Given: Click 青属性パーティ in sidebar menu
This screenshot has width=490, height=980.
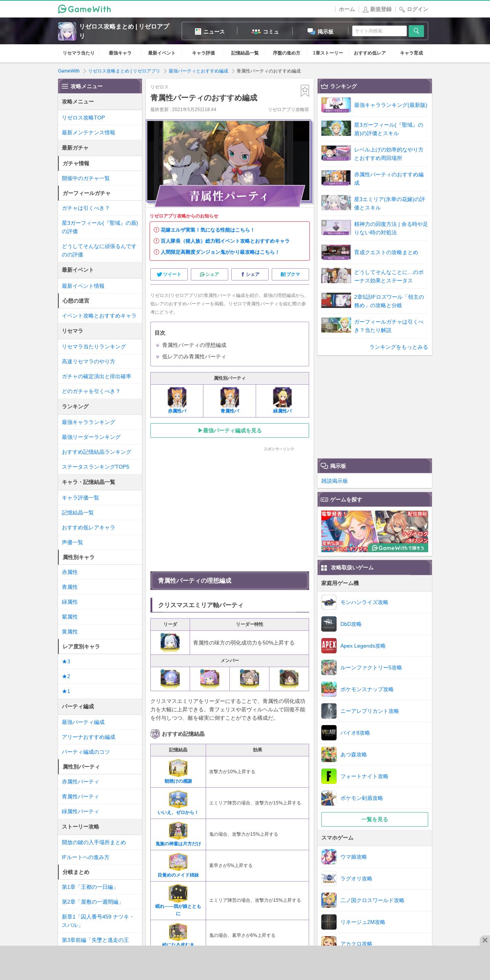Looking at the screenshot, I should [x=81, y=796].
